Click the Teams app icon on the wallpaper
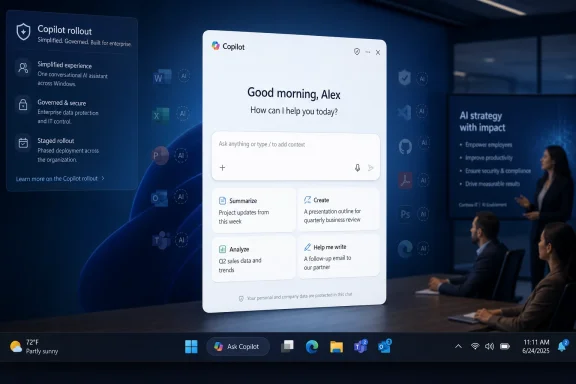The width and height of the screenshot is (576, 384). (x=161, y=241)
